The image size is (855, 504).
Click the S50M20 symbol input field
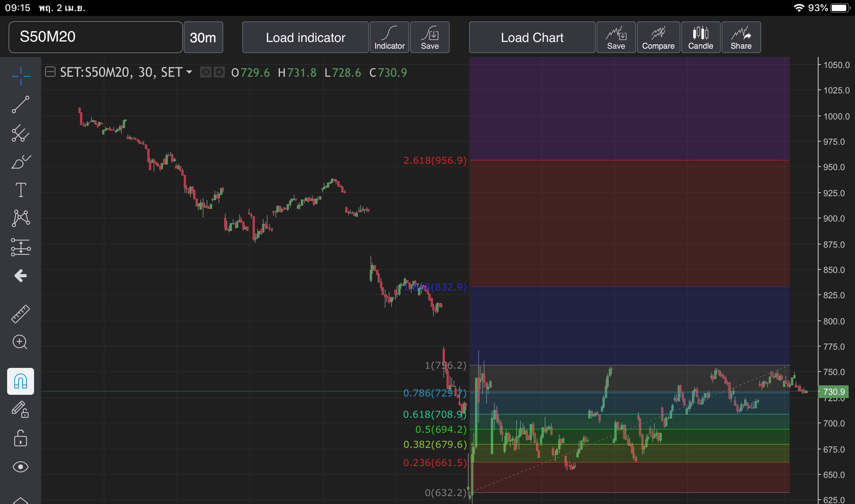pos(95,37)
